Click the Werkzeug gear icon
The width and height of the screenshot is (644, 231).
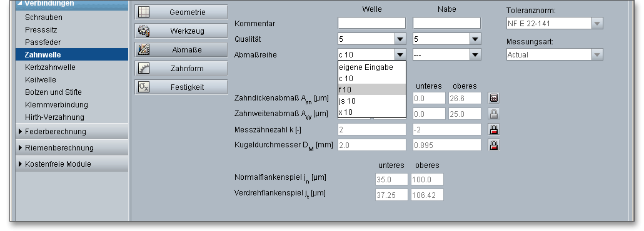click(x=144, y=31)
